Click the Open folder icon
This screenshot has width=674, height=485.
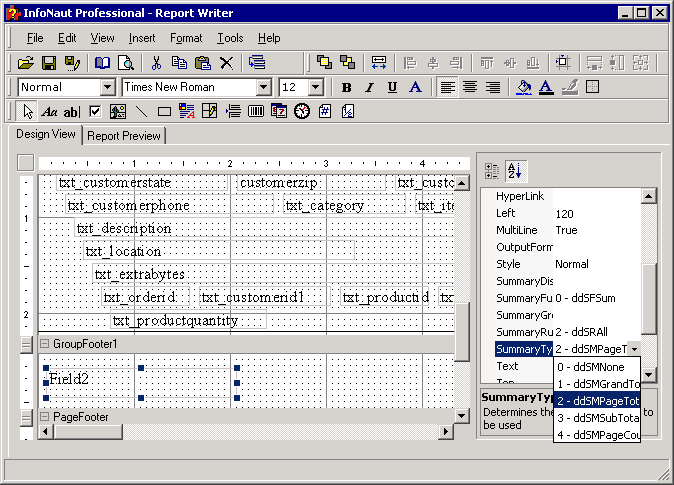tap(26, 63)
